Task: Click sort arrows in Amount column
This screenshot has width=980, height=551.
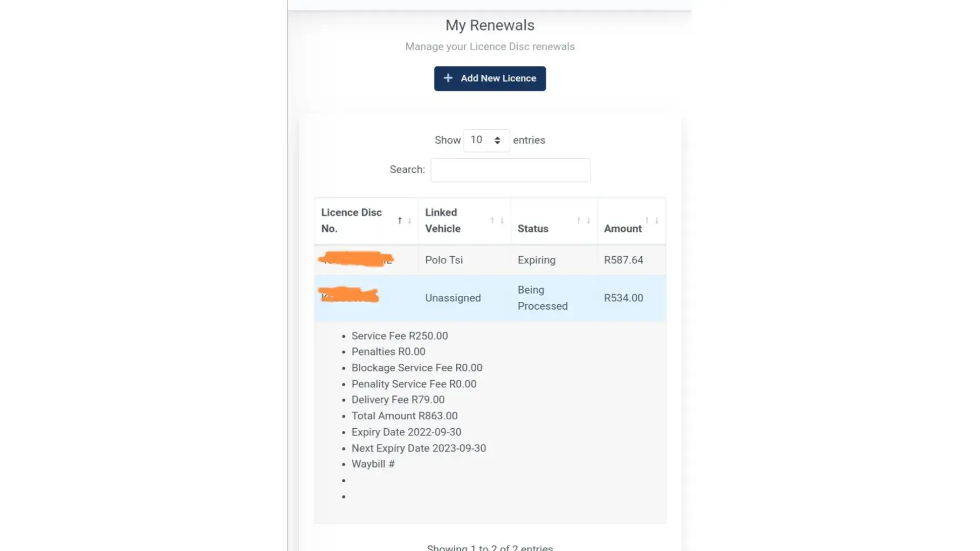Action: click(x=651, y=220)
